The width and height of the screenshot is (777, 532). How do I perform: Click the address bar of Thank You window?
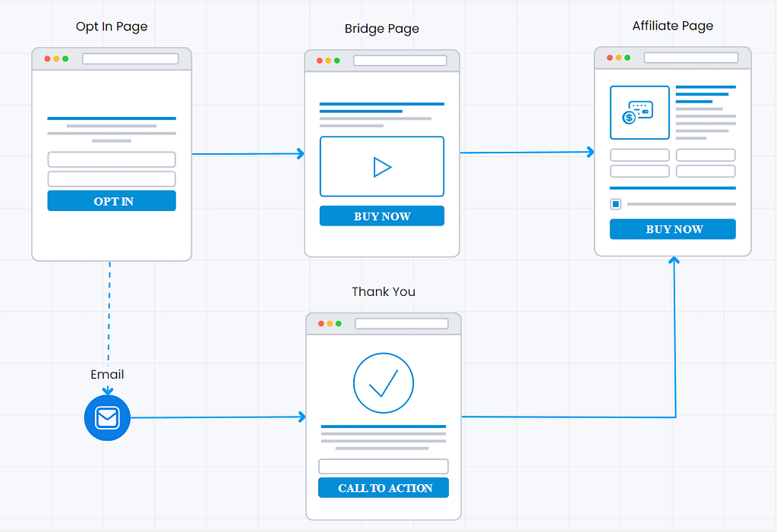pos(401,323)
